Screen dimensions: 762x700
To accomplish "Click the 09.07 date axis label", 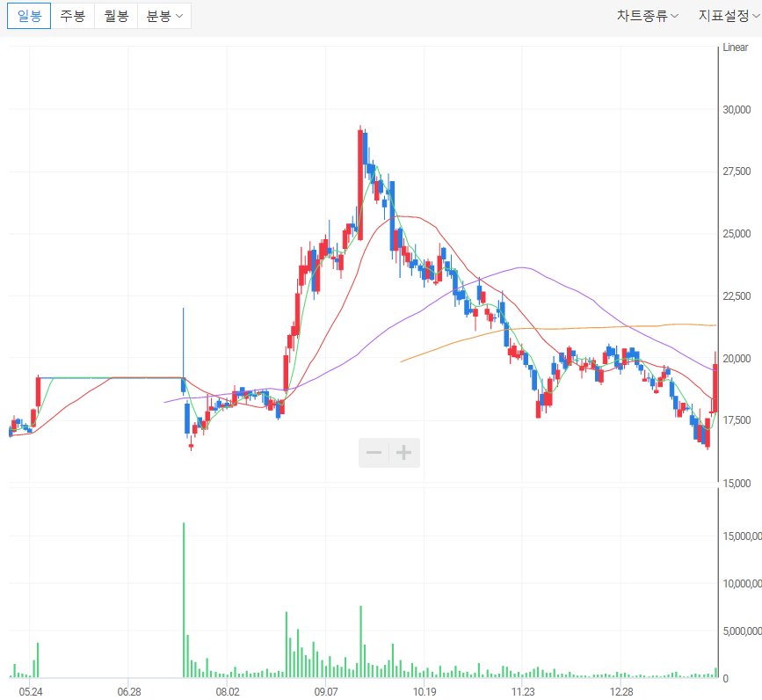I will [326, 691].
